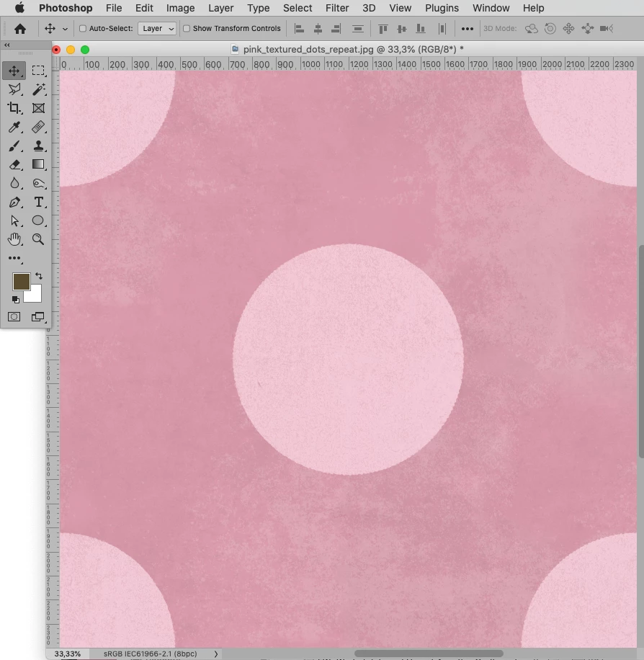644x660 pixels.
Task: Go to the Home screen button
Action: (x=19, y=29)
